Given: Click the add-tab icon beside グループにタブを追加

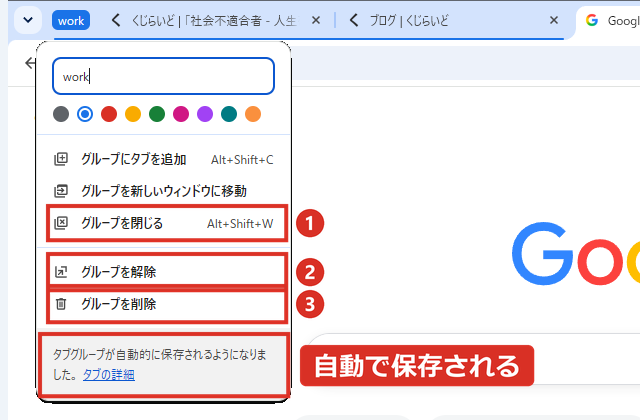Looking at the screenshot, I should 61,159.
